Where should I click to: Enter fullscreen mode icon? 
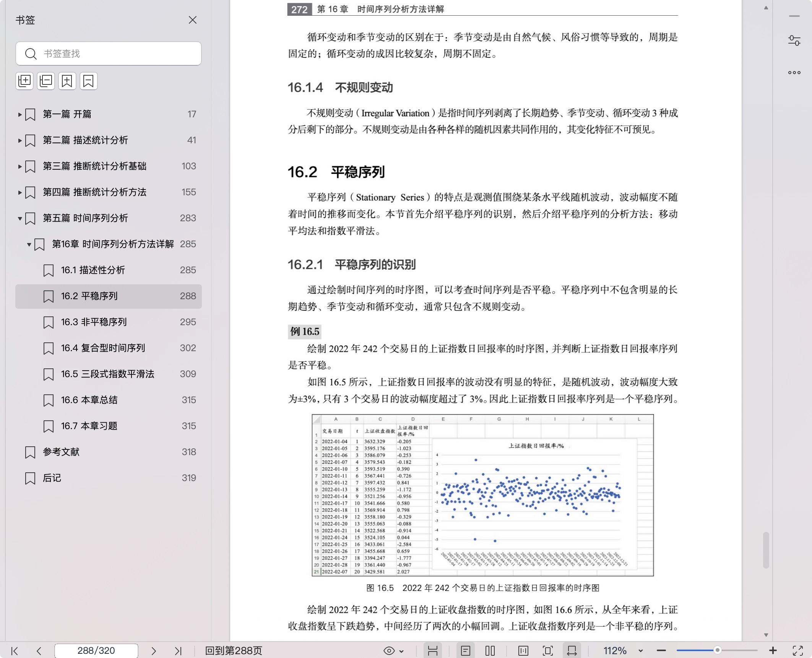click(x=798, y=651)
